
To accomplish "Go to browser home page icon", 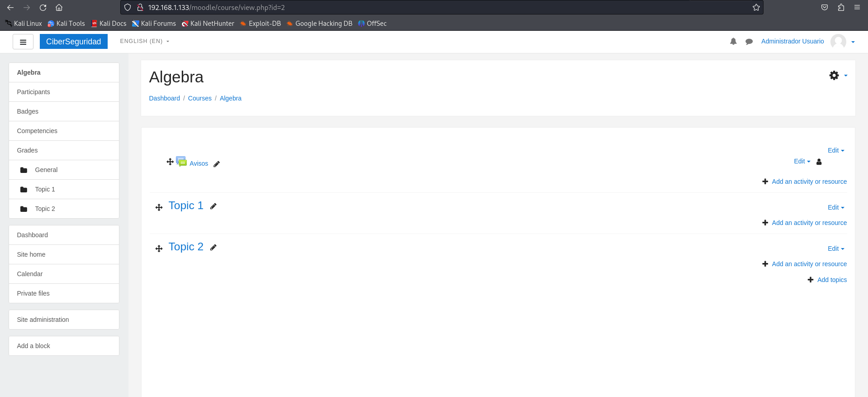I will coord(59,8).
